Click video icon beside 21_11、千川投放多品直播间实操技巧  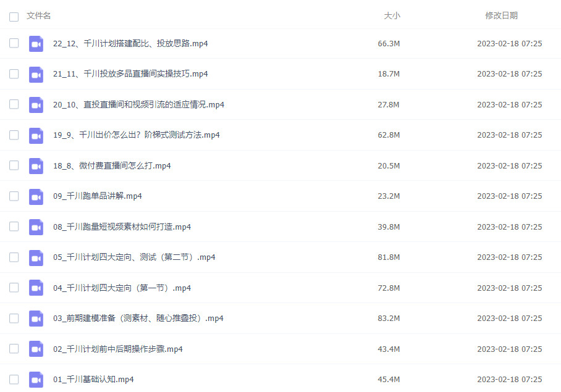[x=36, y=74]
